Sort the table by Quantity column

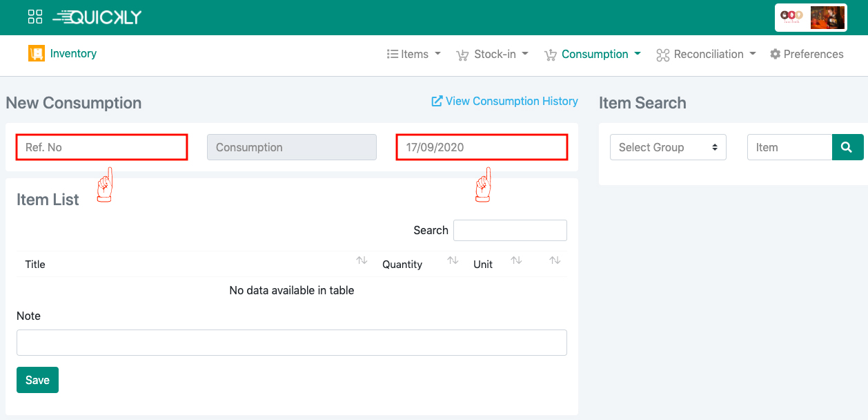tap(453, 260)
